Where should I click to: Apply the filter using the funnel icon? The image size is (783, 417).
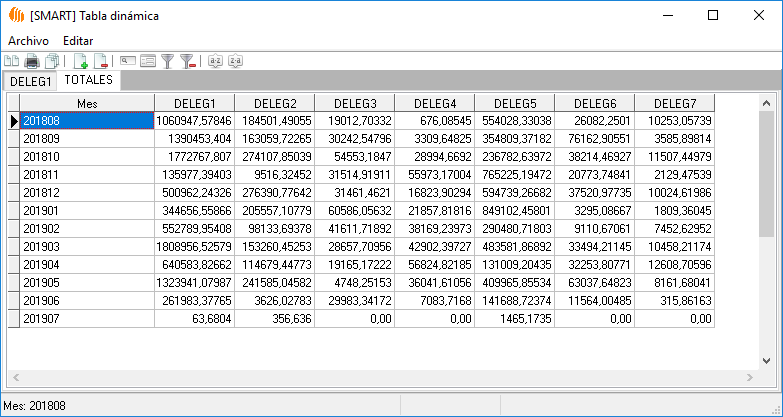[x=168, y=61]
